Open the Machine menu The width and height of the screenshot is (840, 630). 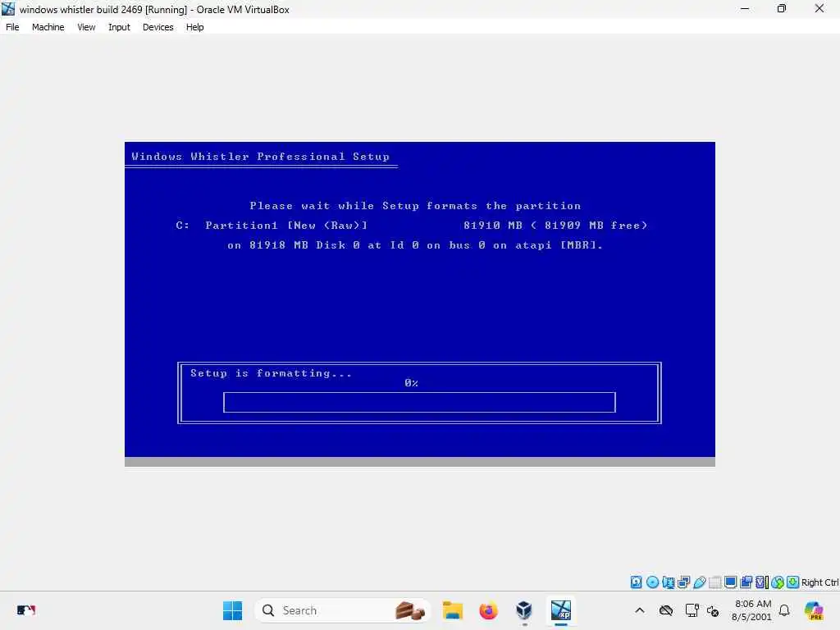tap(48, 27)
